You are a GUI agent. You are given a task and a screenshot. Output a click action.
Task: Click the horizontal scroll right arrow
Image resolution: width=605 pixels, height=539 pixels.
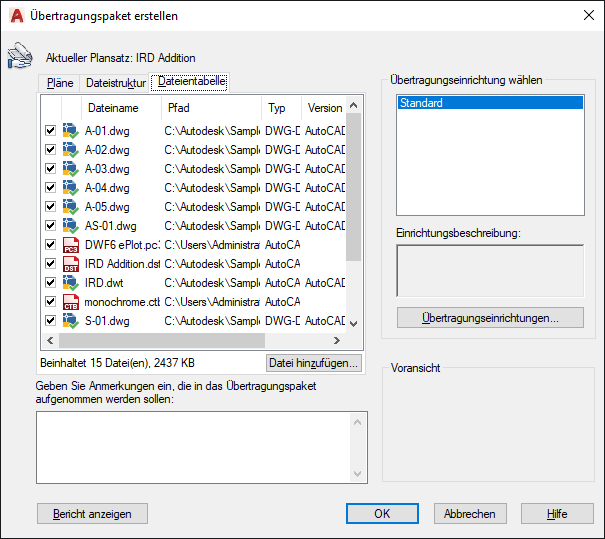coord(337,340)
